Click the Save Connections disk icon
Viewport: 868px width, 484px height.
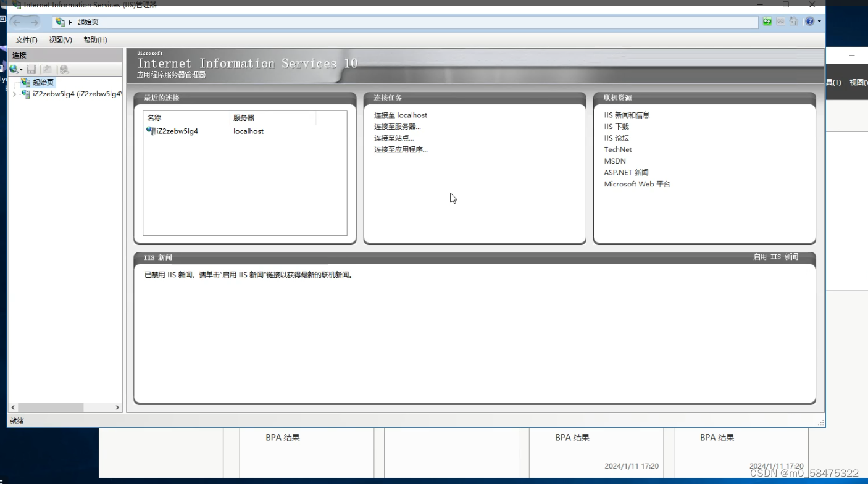point(32,69)
